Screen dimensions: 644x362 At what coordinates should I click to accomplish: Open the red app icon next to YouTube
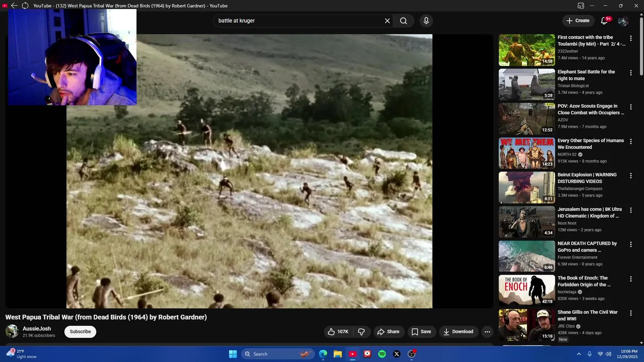(x=367, y=354)
